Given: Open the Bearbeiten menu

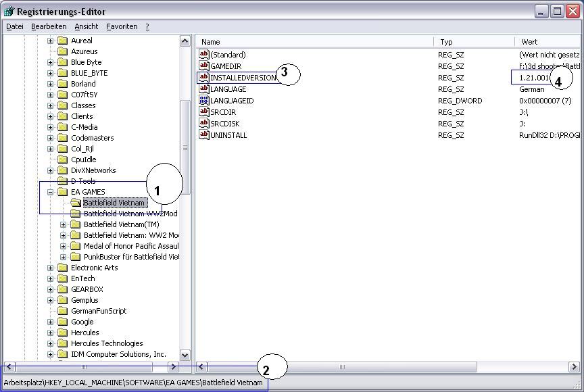Looking at the screenshot, I should tap(49, 26).
